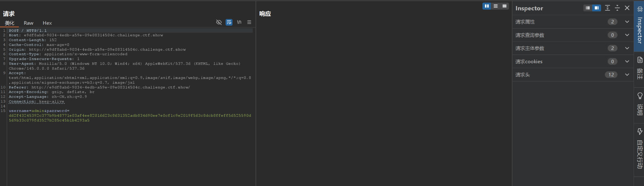Viewport: 644px width, 186px height.
Task: Open the 备注 notes side tab
Action: click(x=639, y=68)
